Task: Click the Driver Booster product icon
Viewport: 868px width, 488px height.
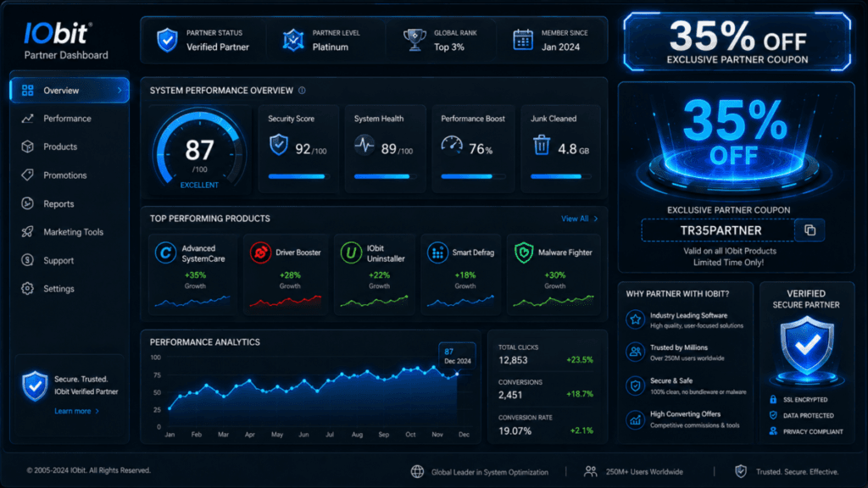Action: pos(260,252)
